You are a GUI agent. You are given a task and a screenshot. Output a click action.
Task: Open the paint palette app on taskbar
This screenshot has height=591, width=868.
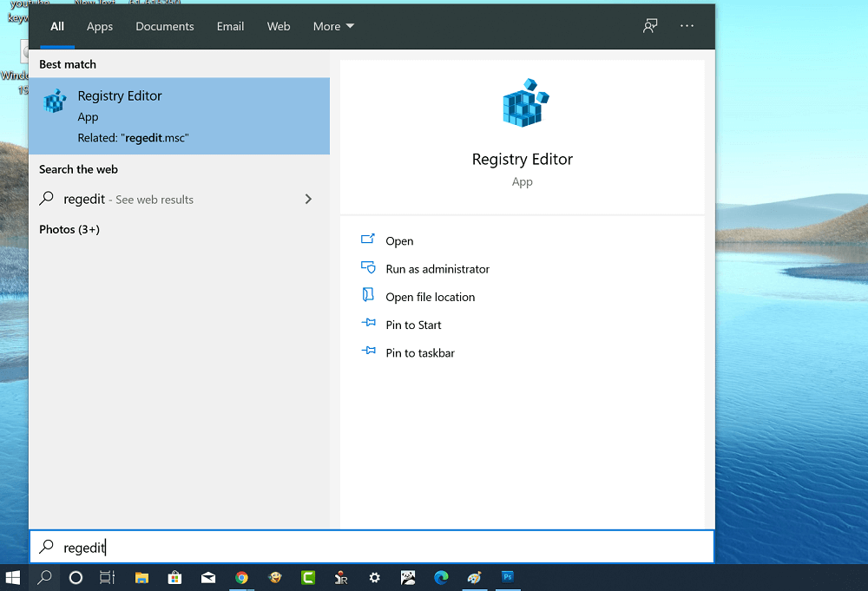475,578
